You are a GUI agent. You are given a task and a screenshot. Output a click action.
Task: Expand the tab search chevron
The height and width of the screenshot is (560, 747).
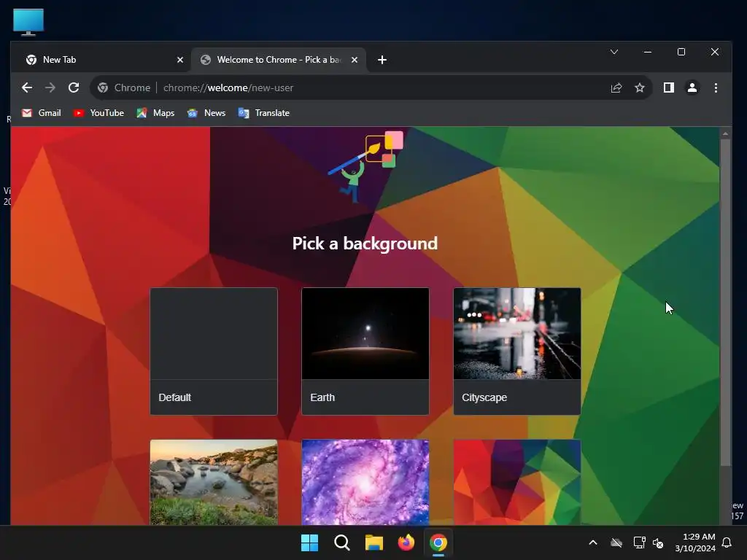point(614,52)
